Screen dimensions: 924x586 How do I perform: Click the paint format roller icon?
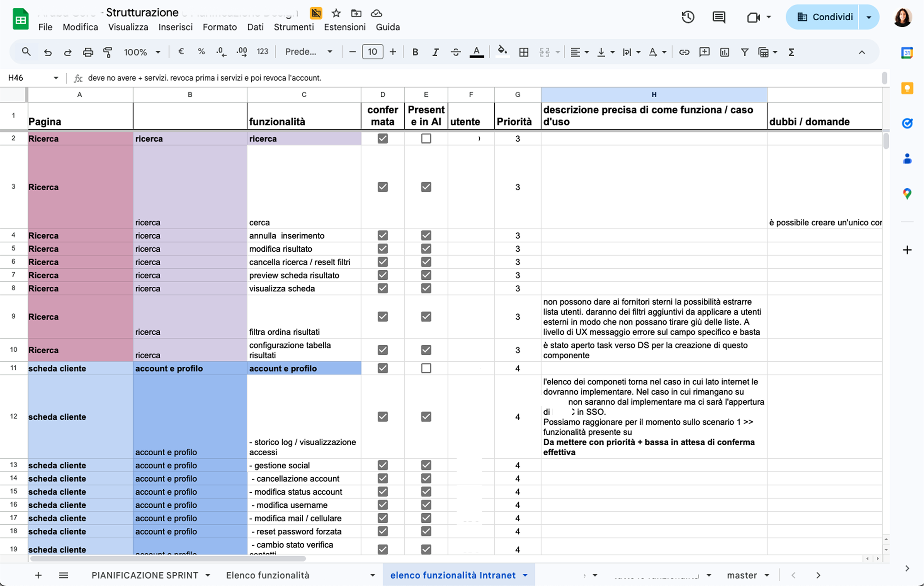(x=108, y=52)
